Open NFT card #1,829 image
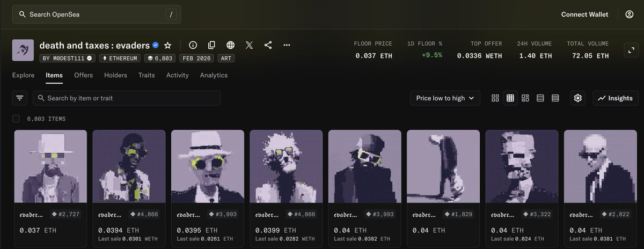Viewport: 644px width, 249px height. [443, 166]
